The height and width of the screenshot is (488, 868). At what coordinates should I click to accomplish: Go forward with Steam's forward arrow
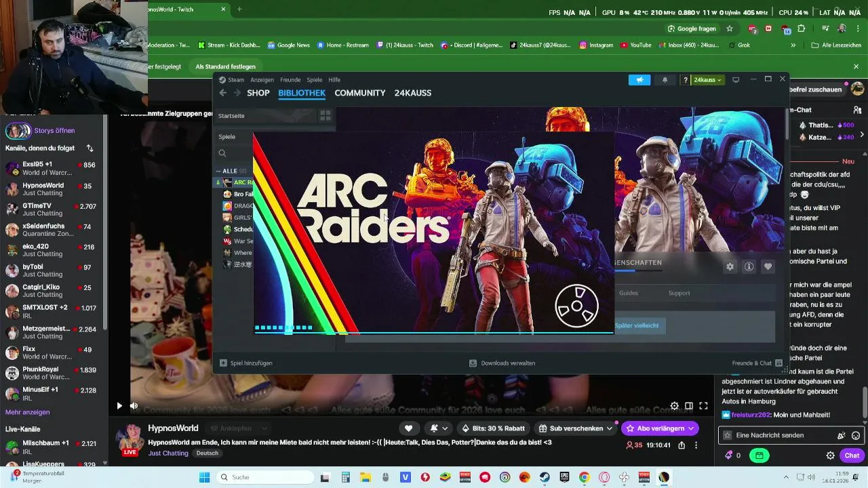(237, 93)
